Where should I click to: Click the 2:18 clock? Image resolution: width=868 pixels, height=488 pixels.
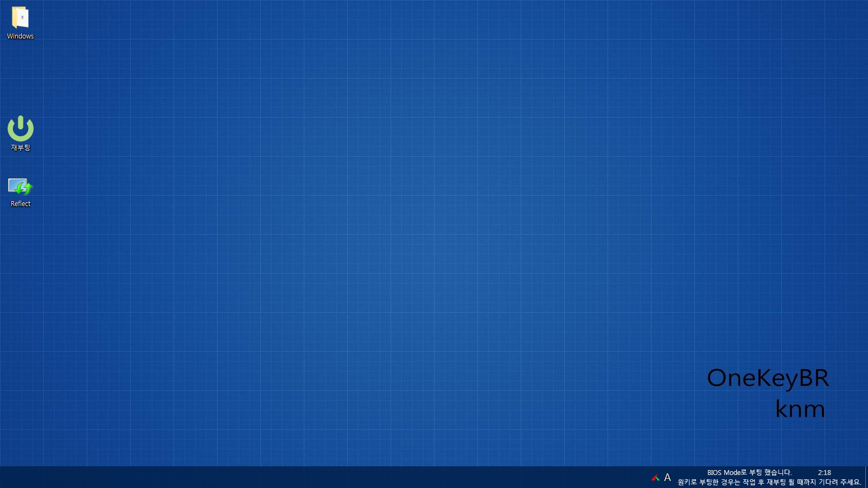pyautogui.click(x=824, y=473)
